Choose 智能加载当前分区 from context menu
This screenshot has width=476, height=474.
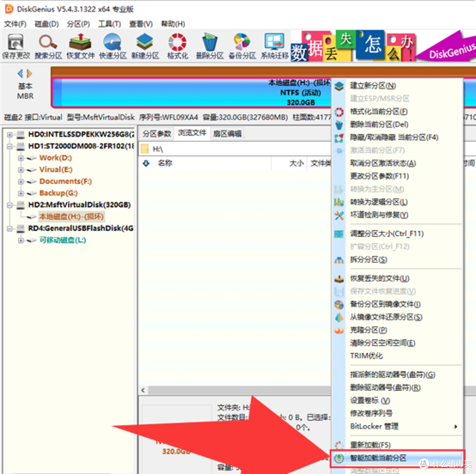(397, 458)
